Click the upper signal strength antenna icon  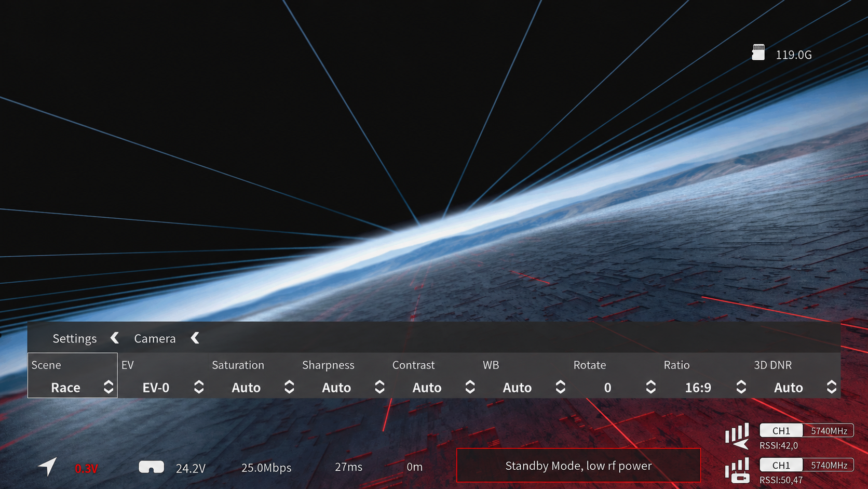(x=737, y=436)
